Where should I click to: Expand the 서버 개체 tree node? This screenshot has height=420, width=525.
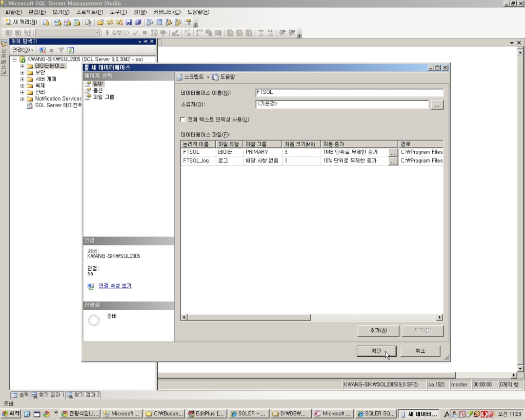(22, 79)
